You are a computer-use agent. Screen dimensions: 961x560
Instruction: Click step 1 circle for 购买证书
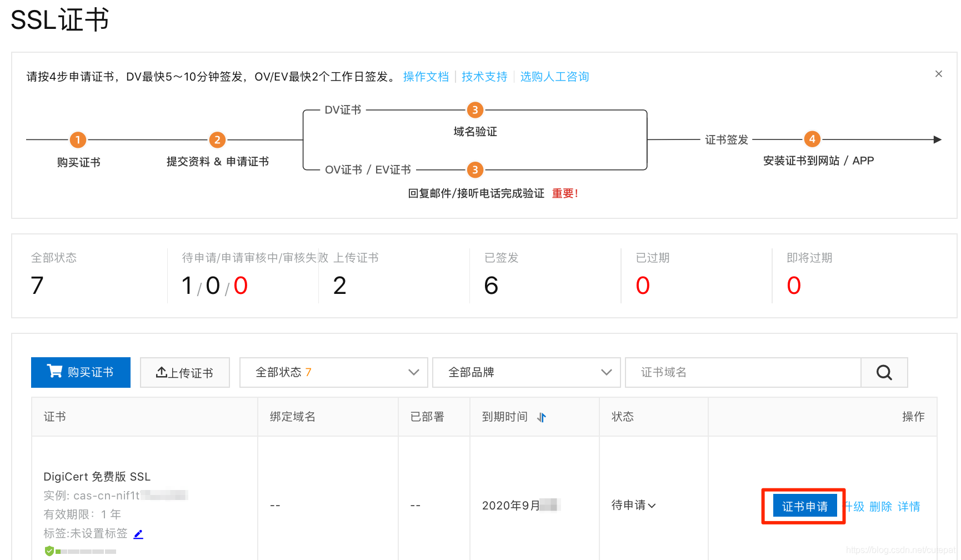click(78, 139)
